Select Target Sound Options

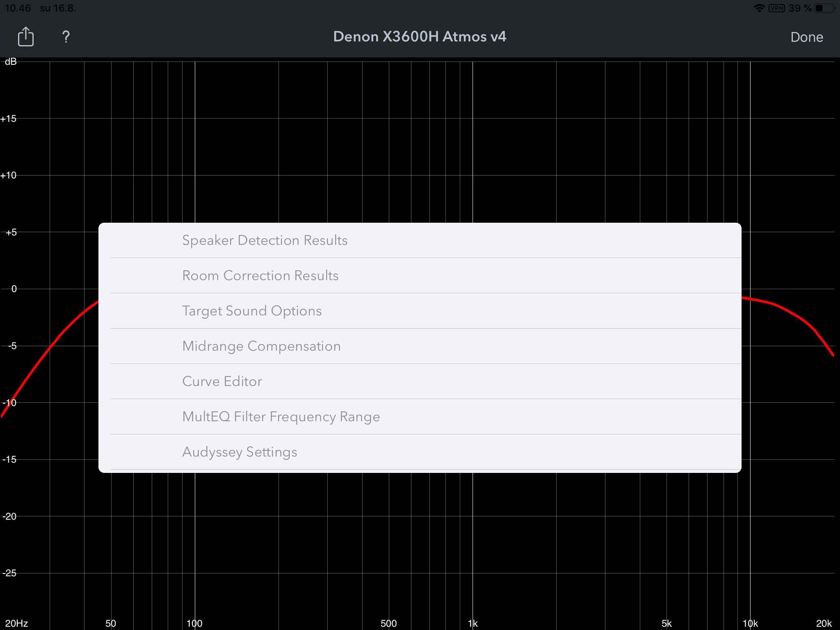click(x=420, y=311)
